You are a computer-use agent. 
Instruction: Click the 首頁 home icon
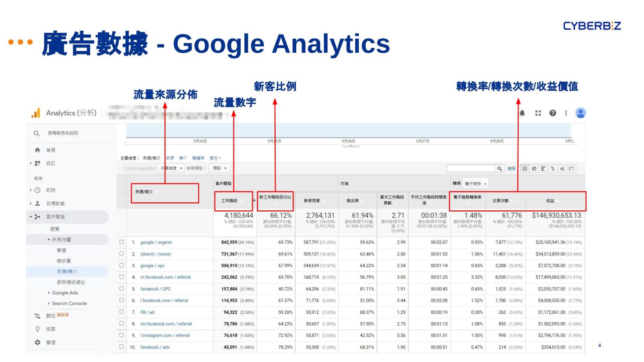(37, 150)
